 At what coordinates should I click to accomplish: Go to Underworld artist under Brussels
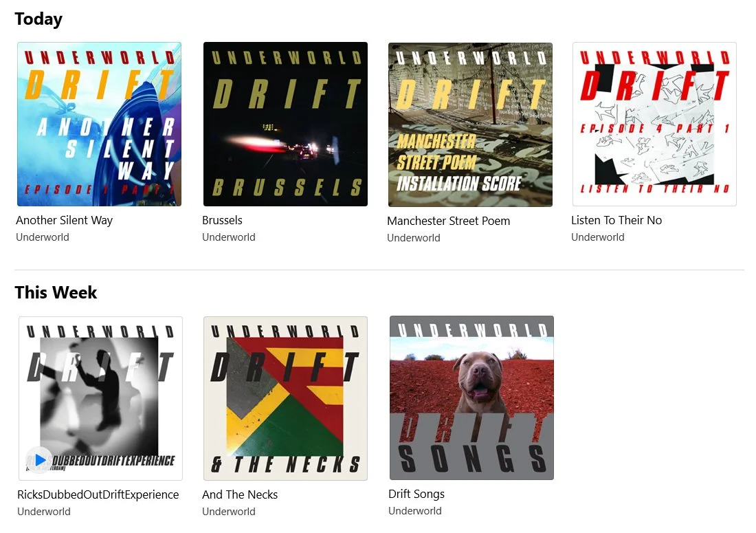click(229, 237)
